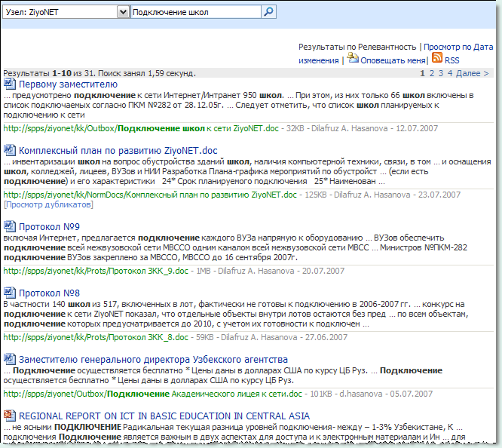Open the RSS link
This screenshot has height=448, width=502.
click(451, 60)
